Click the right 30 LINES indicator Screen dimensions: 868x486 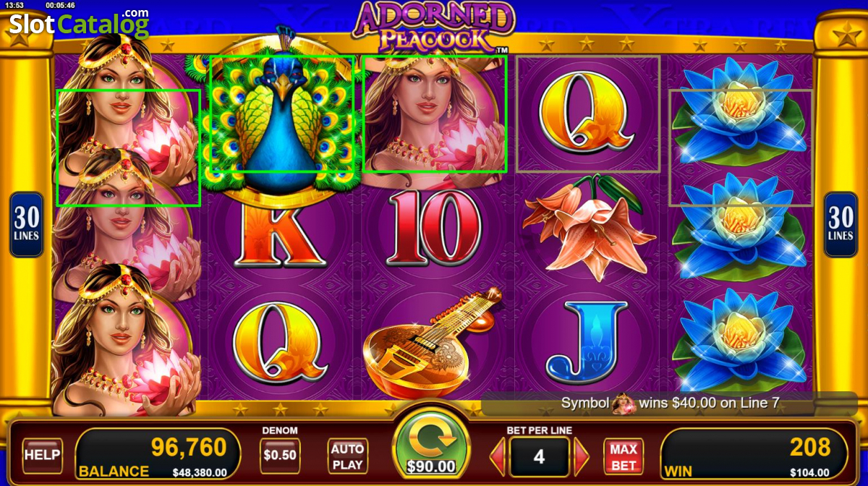coord(841,224)
